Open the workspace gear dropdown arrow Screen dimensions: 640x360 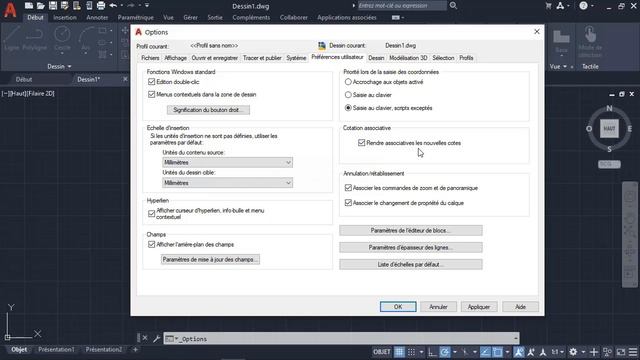pos(583,352)
